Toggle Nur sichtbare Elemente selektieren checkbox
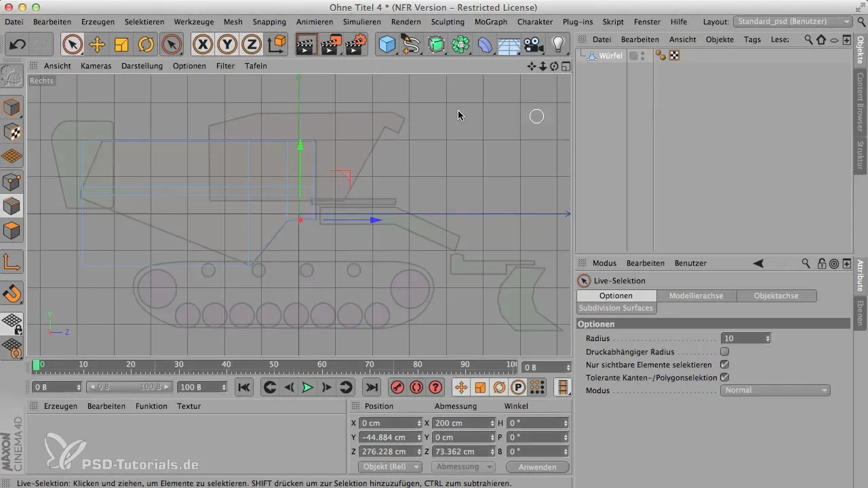868x488 pixels. pyautogui.click(x=724, y=365)
